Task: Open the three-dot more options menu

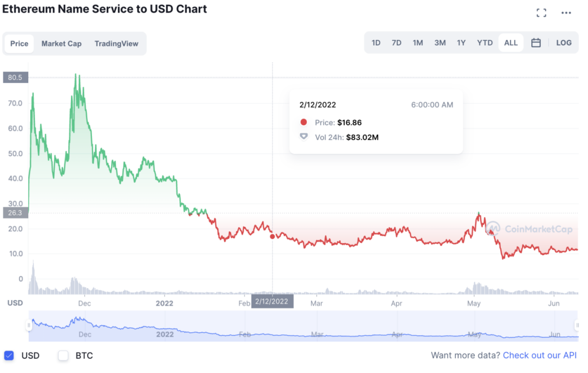Action: point(566,13)
